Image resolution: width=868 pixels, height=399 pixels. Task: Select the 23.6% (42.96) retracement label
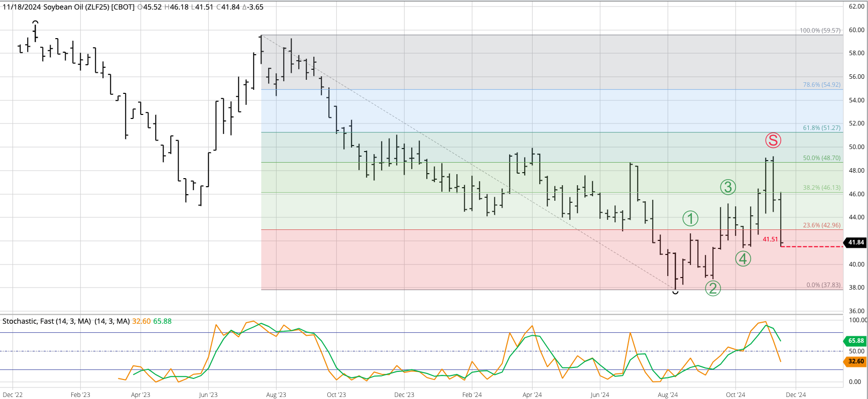point(821,225)
